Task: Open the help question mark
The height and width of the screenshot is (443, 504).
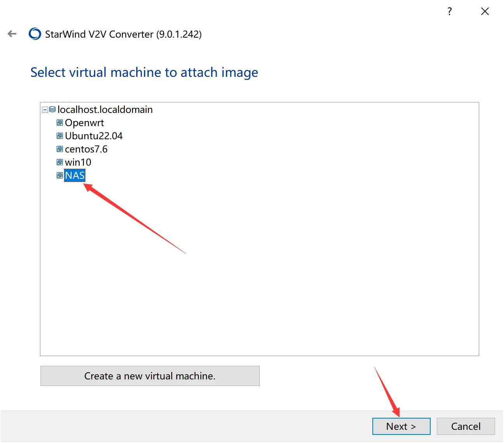Action: (x=450, y=11)
